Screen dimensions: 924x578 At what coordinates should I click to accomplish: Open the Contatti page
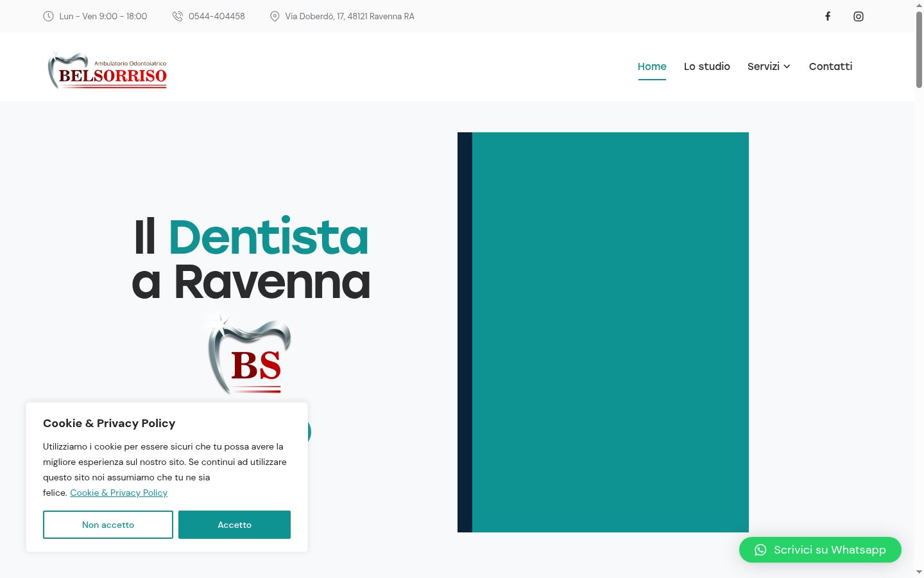(x=830, y=66)
